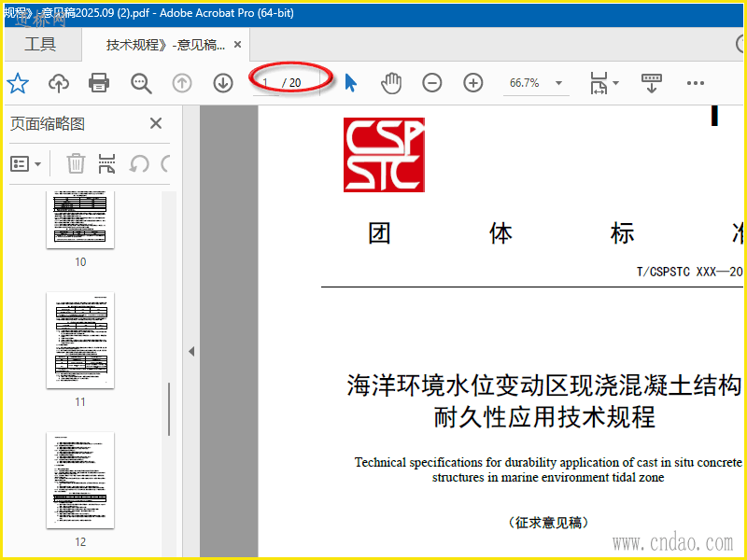The height and width of the screenshot is (560, 747).
Task: Zoom in using the plus button
Action: [473, 83]
